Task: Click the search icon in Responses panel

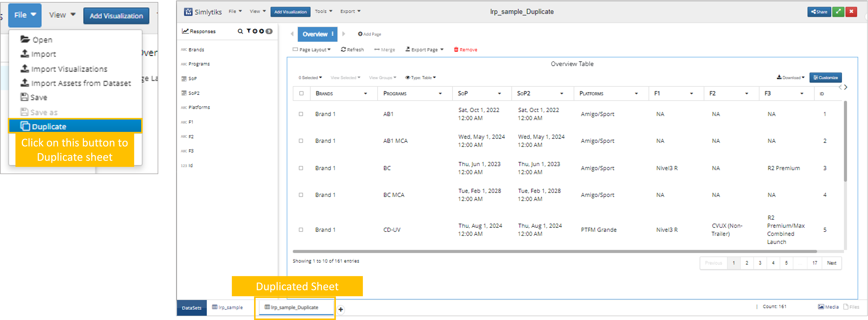Action: tap(240, 31)
